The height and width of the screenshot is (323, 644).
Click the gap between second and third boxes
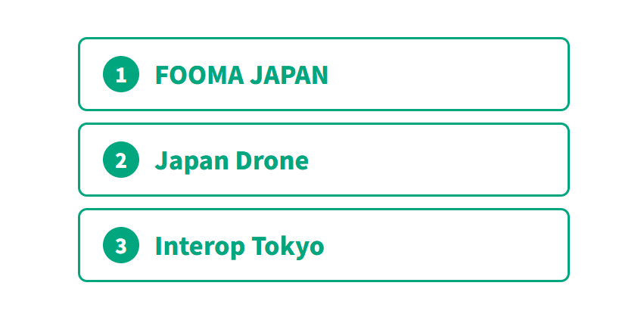[323, 203]
